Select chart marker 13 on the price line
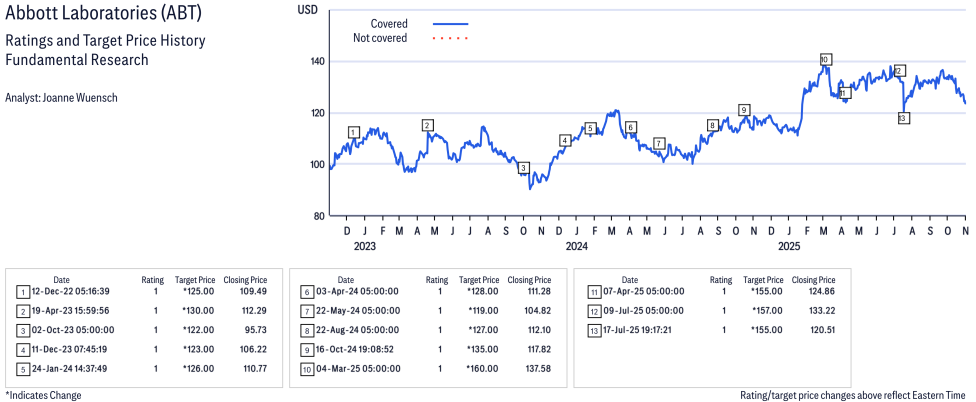Image resolution: width=976 pixels, height=402 pixels. click(903, 118)
